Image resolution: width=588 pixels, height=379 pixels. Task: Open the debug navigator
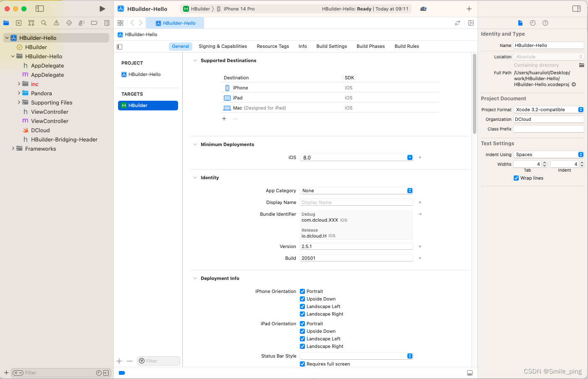click(81, 23)
